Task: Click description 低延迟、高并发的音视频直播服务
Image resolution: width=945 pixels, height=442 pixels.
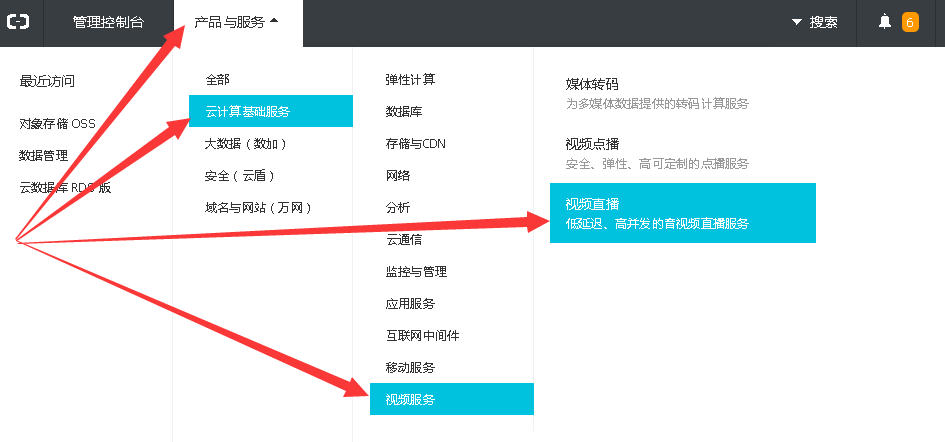Action: tap(657, 224)
